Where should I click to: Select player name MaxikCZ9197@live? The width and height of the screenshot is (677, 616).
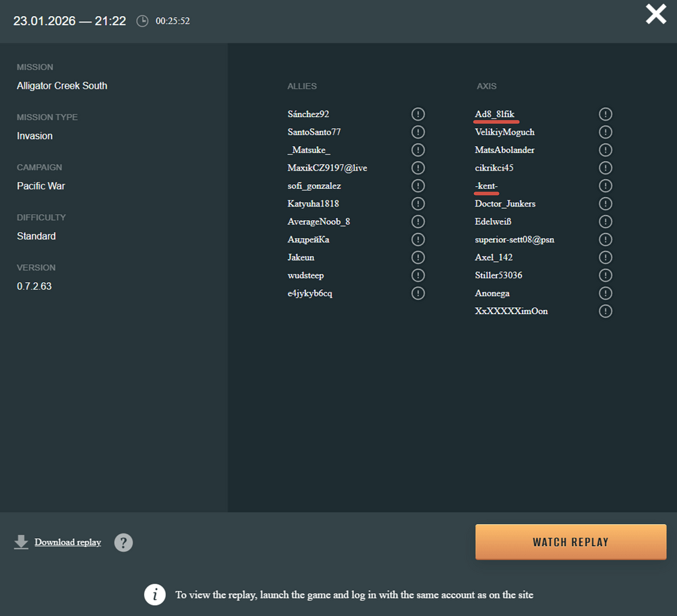pyautogui.click(x=327, y=168)
